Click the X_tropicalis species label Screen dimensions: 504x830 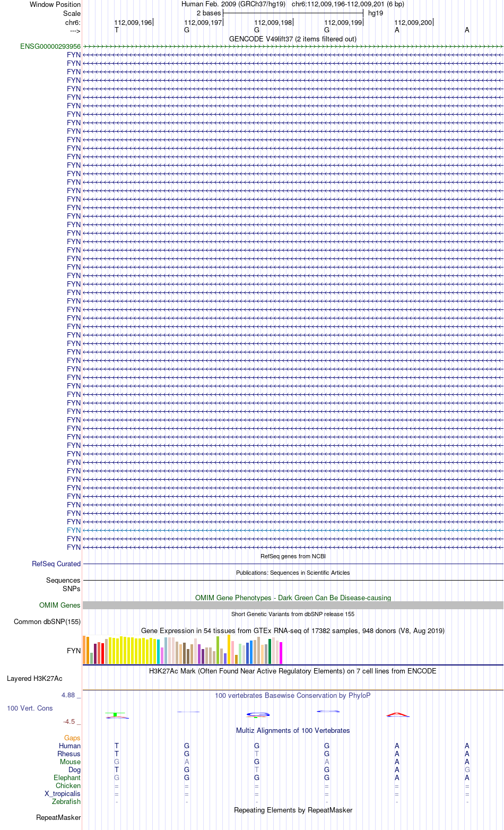[x=63, y=794]
